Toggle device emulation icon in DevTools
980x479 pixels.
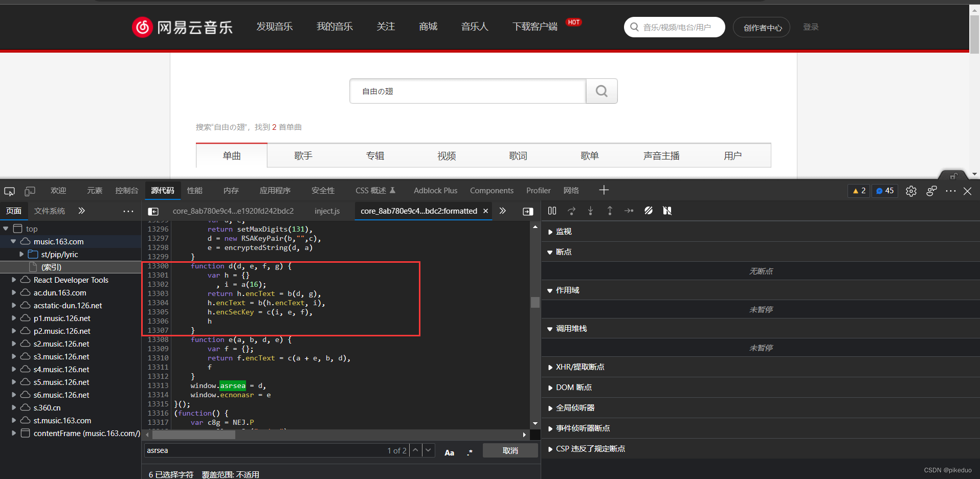(30, 191)
